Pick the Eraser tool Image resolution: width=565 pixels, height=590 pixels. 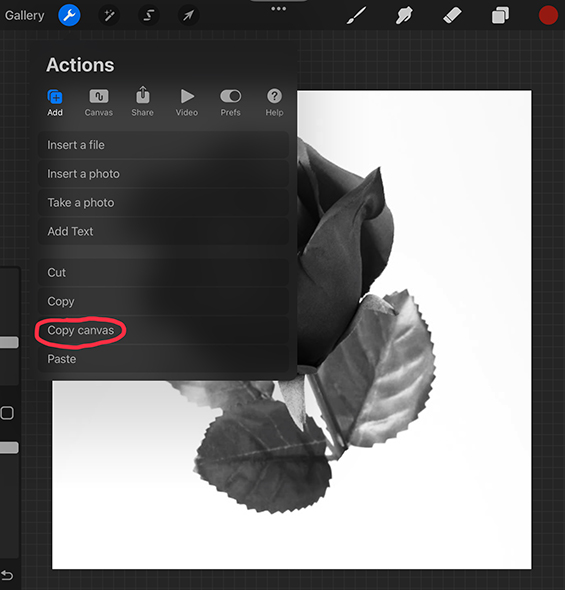(x=452, y=16)
